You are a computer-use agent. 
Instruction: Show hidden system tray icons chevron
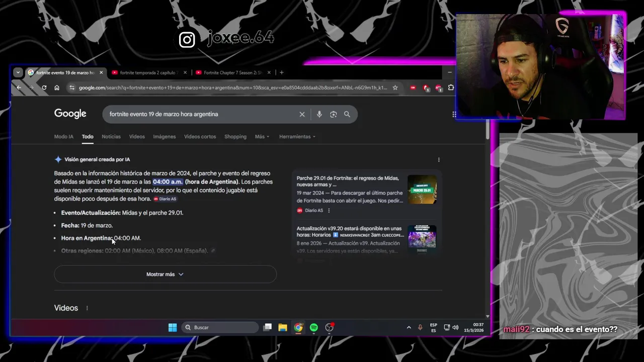(x=409, y=327)
